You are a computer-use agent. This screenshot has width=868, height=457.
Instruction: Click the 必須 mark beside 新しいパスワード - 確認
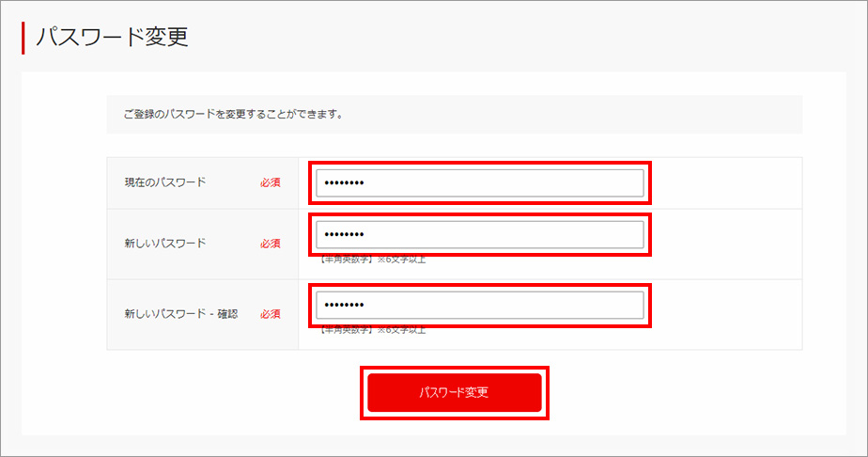[x=271, y=314]
